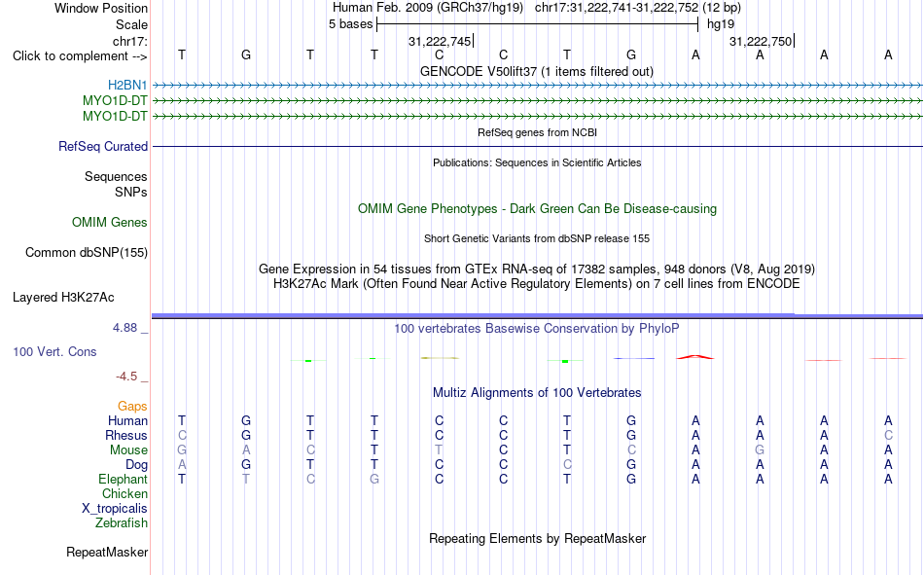The width and height of the screenshot is (924, 575).
Task: Click the orange Gaps row label
Action: pyautogui.click(x=132, y=406)
